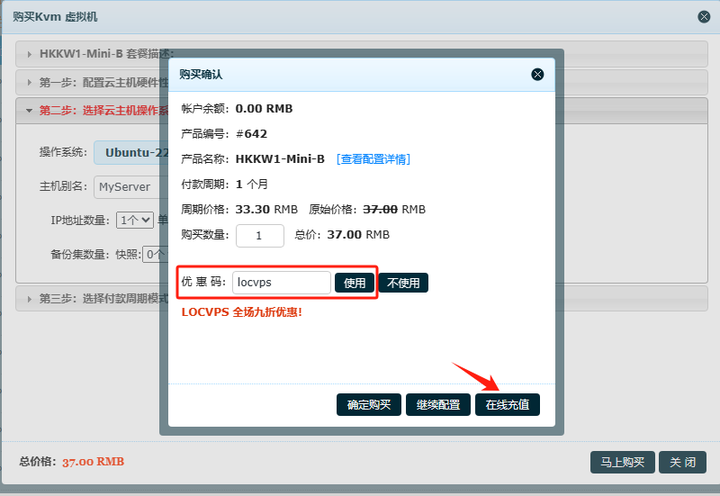This screenshot has height=496, width=720.
Task: Click the 0.00 RMB account balance
Action: (264, 109)
